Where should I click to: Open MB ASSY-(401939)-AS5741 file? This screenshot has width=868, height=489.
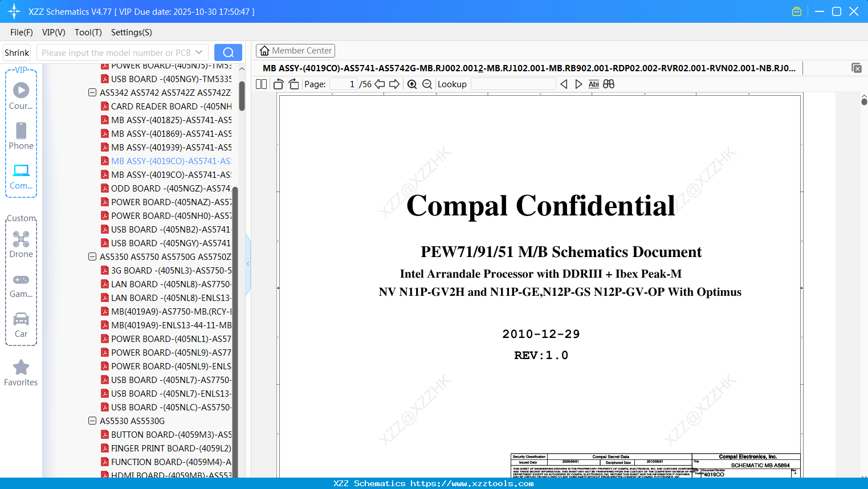(x=166, y=147)
